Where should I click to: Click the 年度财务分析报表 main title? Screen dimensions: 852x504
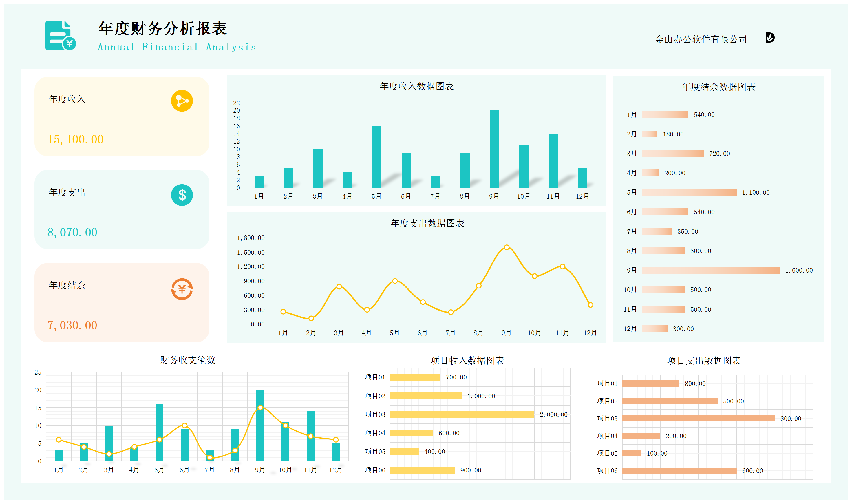(163, 28)
